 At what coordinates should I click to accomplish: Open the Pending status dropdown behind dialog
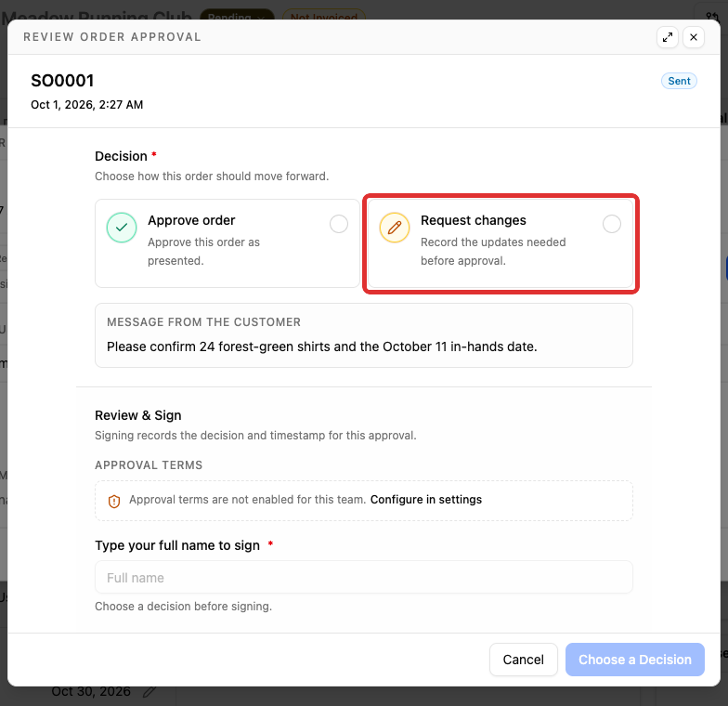click(236, 15)
